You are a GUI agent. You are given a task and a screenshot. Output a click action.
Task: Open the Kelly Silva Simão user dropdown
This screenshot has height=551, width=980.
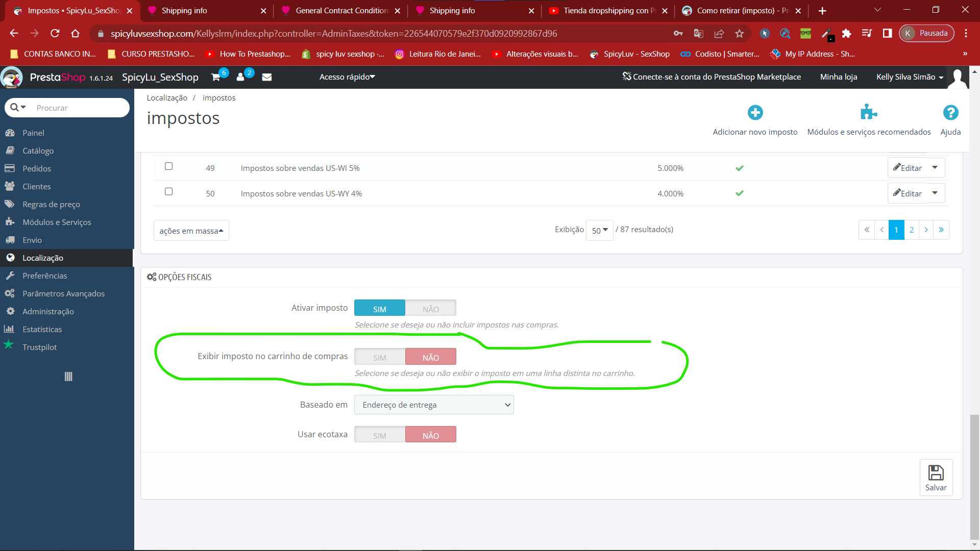pos(910,77)
